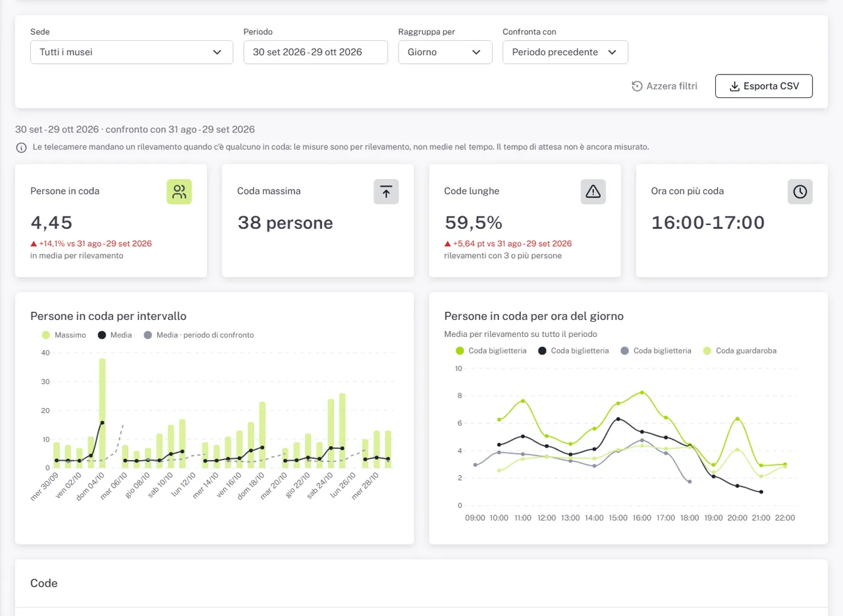Open the Periodo date range field
Screen dimensions: 843x616
(x=315, y=52)
